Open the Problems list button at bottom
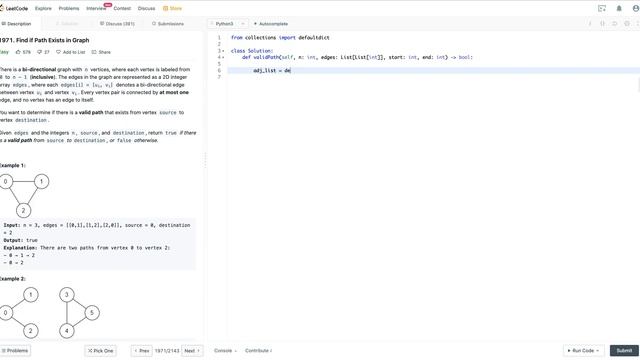 [15, 351]
